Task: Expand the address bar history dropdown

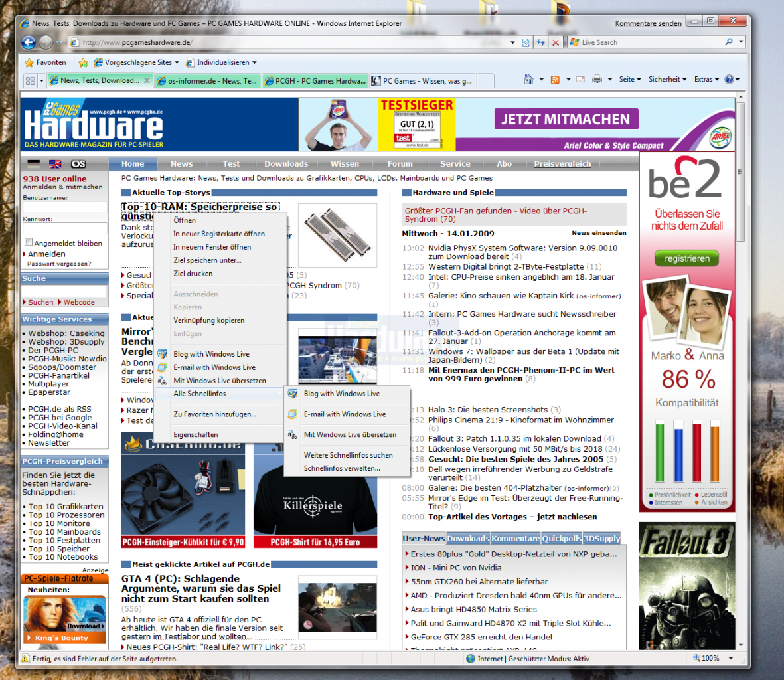Action: [512, 43]
